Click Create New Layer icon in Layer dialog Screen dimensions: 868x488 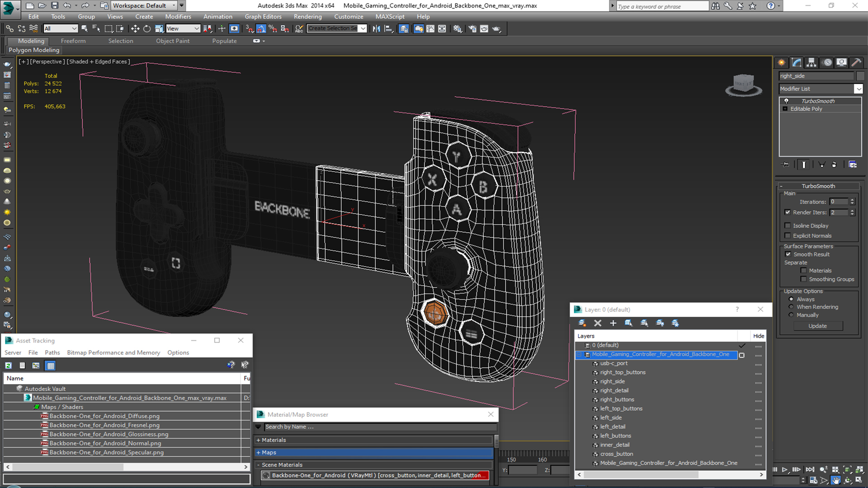click(x=582, y=323)
